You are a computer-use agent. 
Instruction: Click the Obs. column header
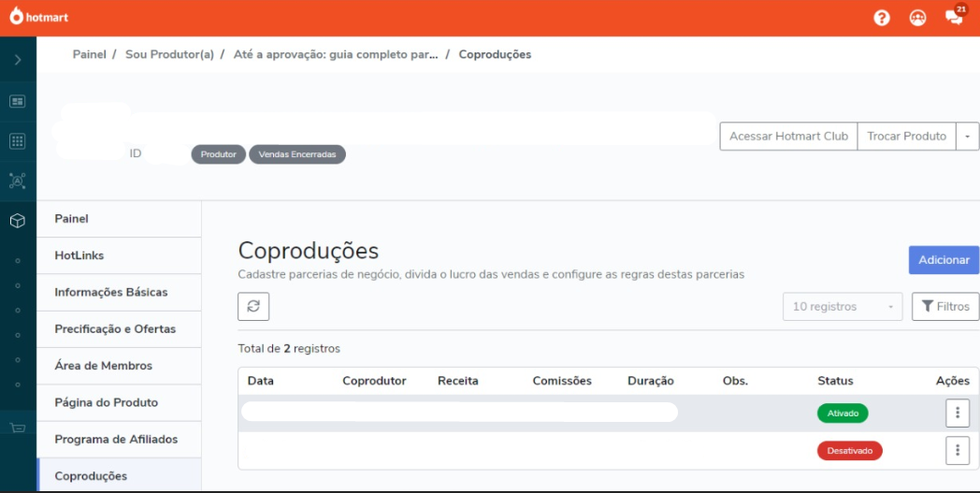(x=735, y=381)
